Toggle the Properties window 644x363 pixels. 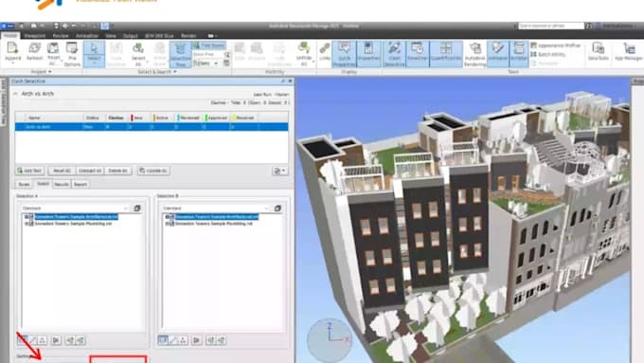[368, 54]
